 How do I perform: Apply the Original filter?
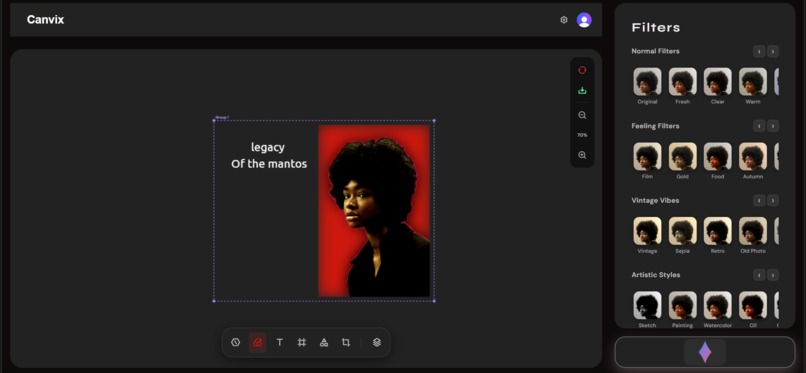pyautogui.click(x=647, y=82)
